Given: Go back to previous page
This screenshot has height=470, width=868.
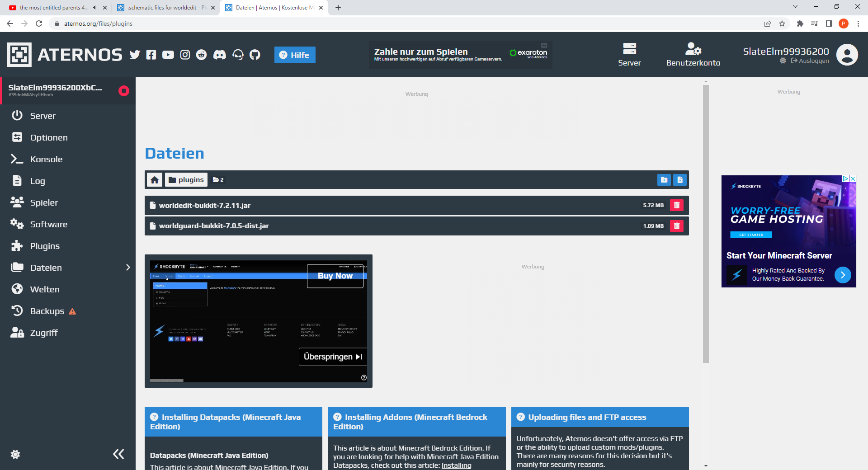Looking at the screenshot, I should [10, 23].
